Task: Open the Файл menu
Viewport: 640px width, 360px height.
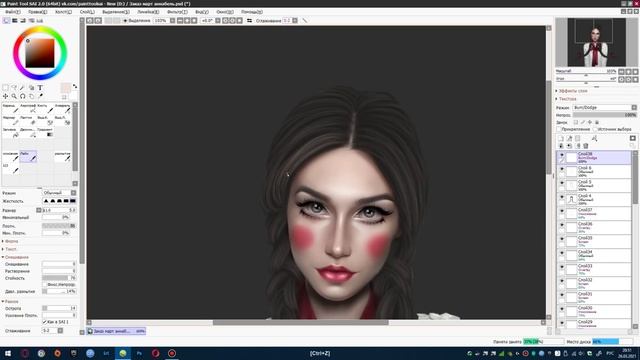Action: click(x=13, y=12)
